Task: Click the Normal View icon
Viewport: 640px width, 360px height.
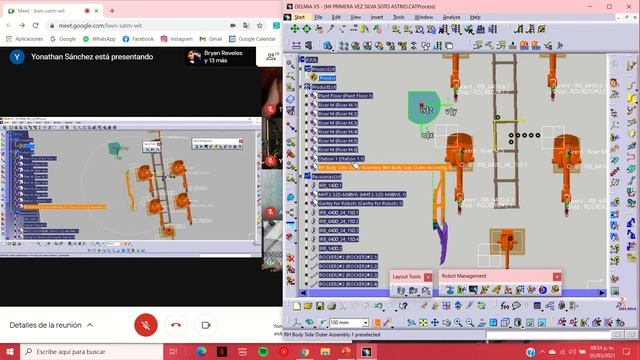Action: click(x=482, y=322)
